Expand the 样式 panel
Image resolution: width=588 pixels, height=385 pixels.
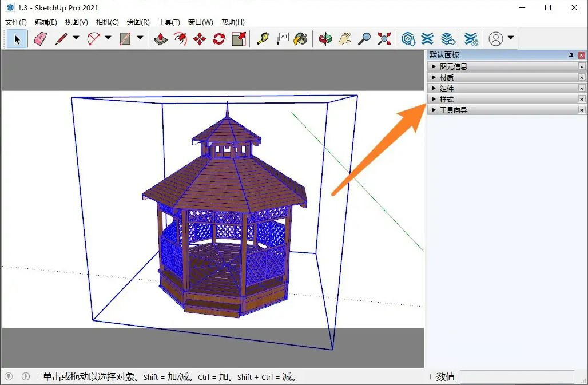446,100
